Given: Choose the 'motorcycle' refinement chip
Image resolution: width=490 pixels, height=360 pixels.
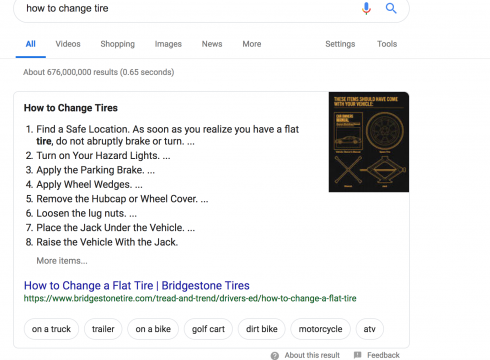Looking at the screenshot, I should pos(320,329).
